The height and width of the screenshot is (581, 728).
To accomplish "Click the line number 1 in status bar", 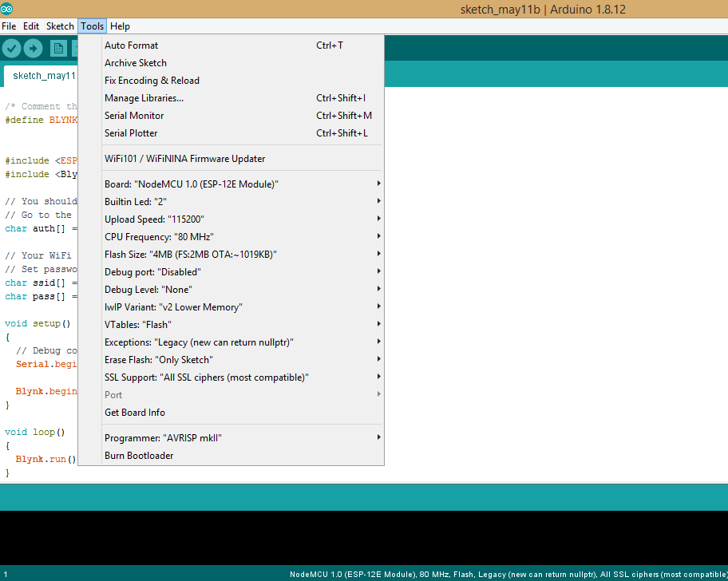I will [6, 575].
